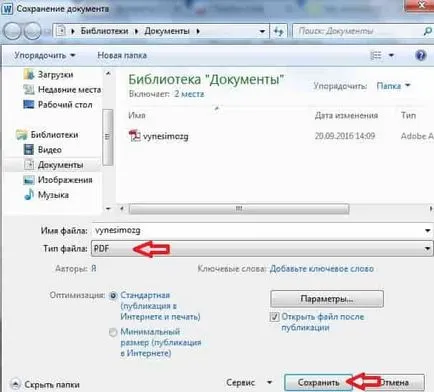434x392 pixels.
Task: Open help with the blue question mark
Action: pyautogui.click(x=421, y=55)
